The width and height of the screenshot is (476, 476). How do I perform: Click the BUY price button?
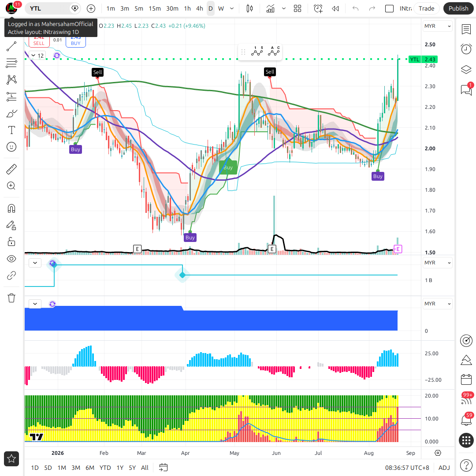[x=76, y=41]
